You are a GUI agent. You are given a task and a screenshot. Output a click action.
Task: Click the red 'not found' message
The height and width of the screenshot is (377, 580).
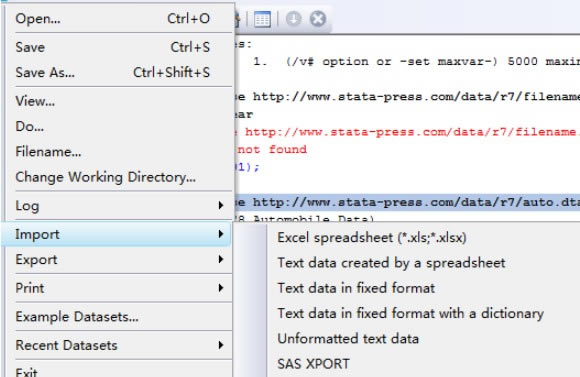[x=272, y=149]
